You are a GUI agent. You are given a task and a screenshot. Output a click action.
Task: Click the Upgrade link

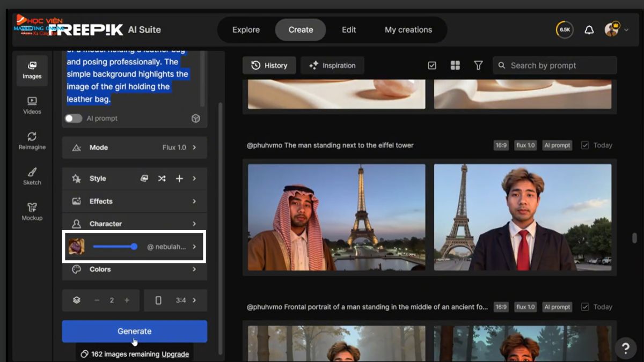tap(175, 354)
